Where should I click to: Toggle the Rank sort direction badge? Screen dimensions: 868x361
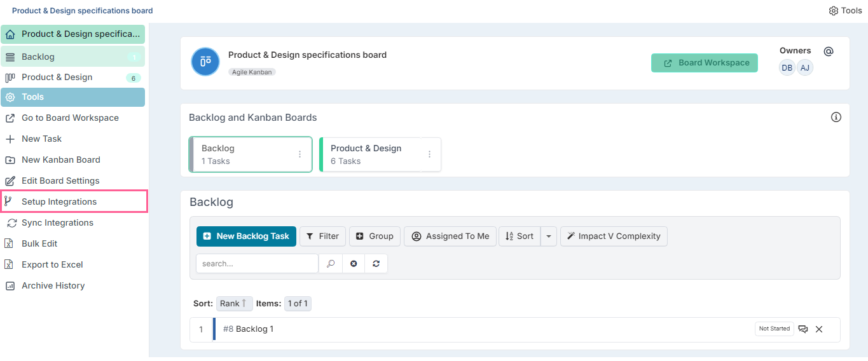click(x=234, y=303)
